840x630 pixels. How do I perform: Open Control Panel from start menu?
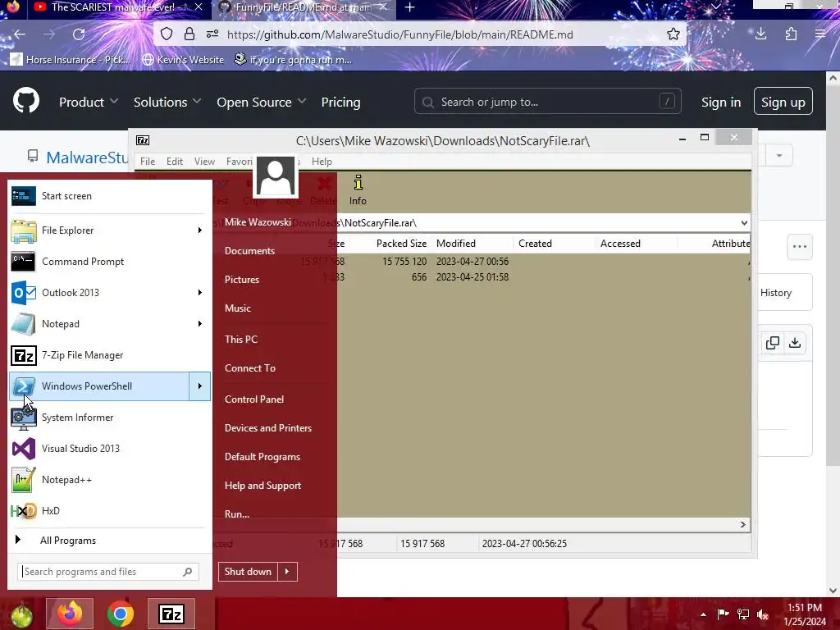point(254,399)
